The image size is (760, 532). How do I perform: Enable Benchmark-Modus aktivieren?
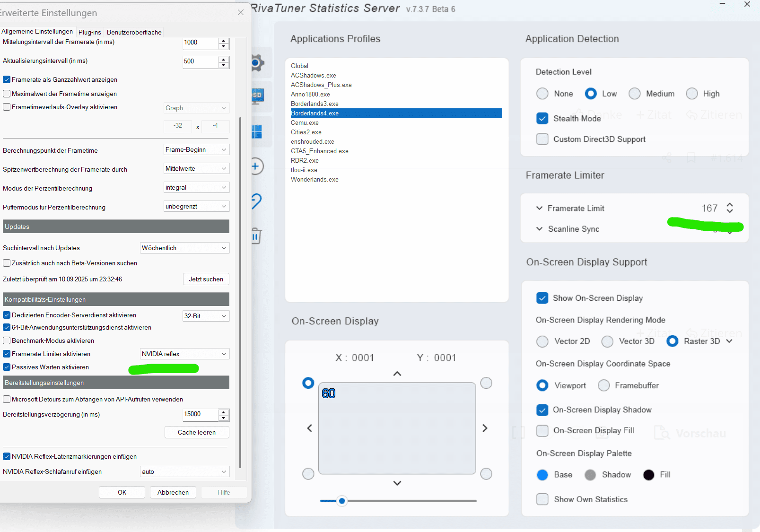[7, 340]
